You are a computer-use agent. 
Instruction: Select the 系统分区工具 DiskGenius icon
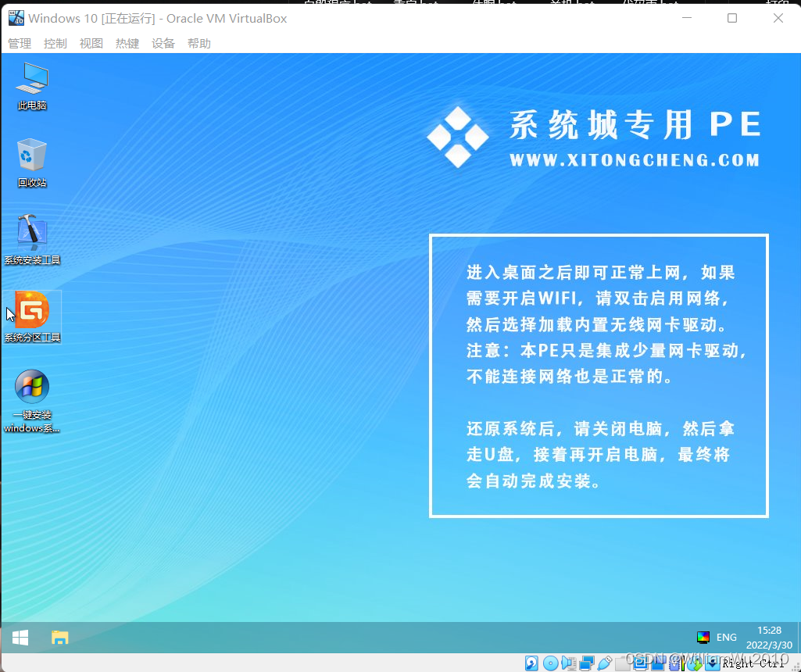tap(32, 316)
